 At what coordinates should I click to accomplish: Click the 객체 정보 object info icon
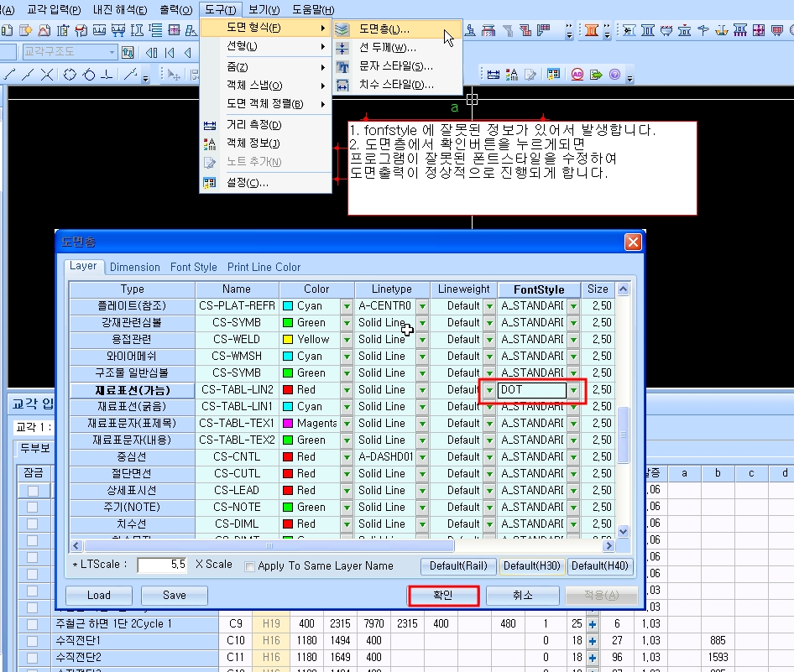[210, 143]
